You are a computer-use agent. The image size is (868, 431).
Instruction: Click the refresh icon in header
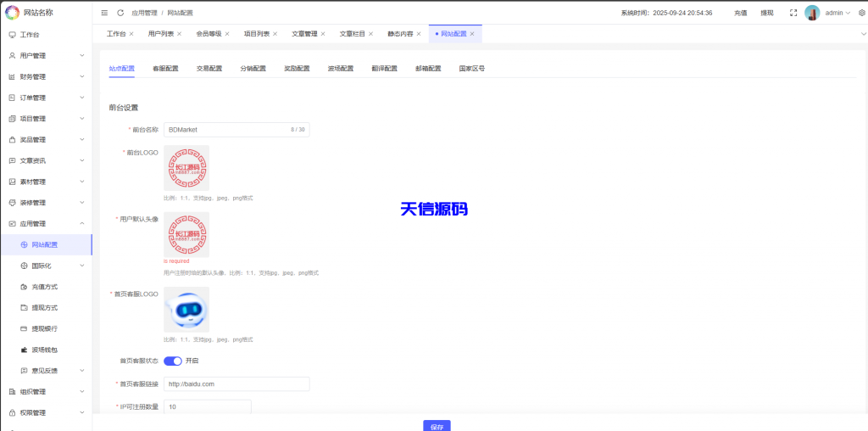point(120,13)
